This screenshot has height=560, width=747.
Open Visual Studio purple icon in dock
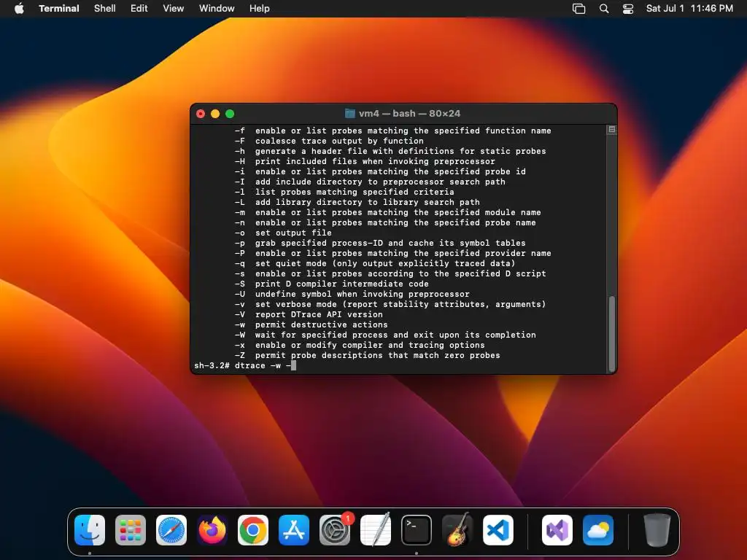(557, 530)
